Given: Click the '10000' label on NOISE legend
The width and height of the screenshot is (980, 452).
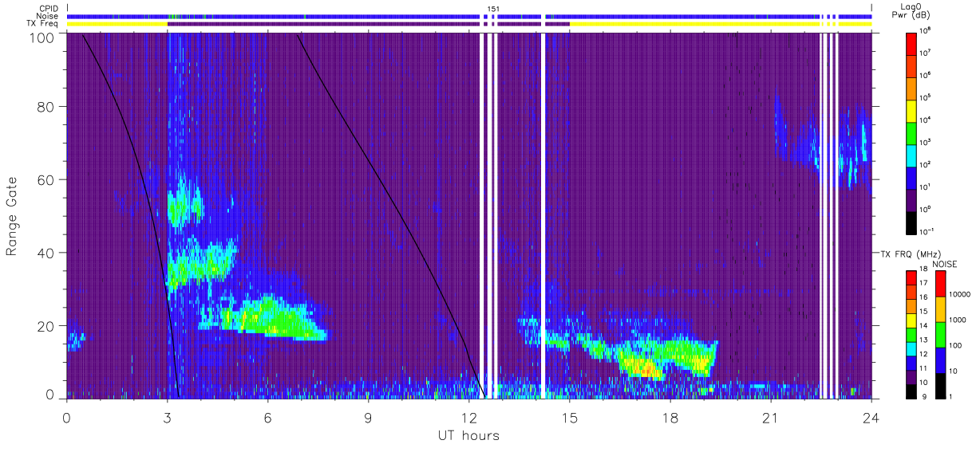Looking at the screenshot, I should coord(961,295).
